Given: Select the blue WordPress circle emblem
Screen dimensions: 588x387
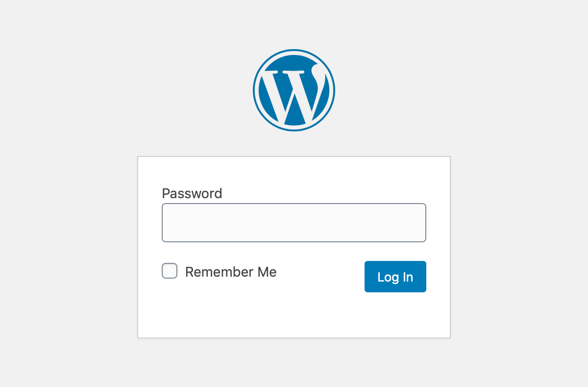Looking at the screenshot, I should [294, 90].
